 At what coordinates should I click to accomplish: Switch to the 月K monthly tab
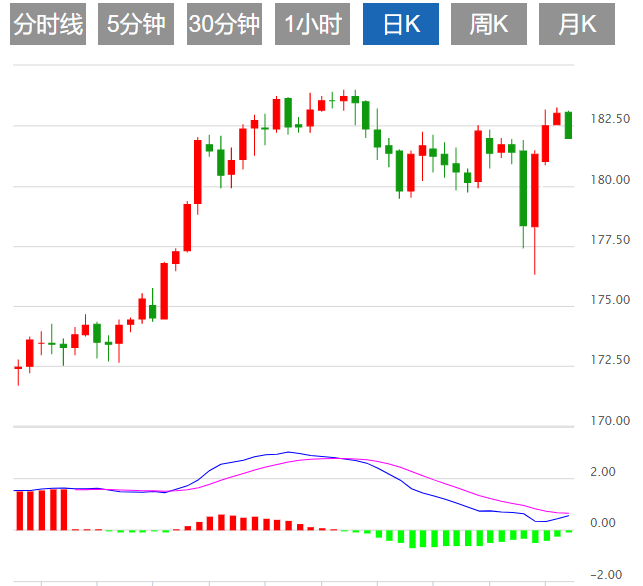(x=577, y=24)
